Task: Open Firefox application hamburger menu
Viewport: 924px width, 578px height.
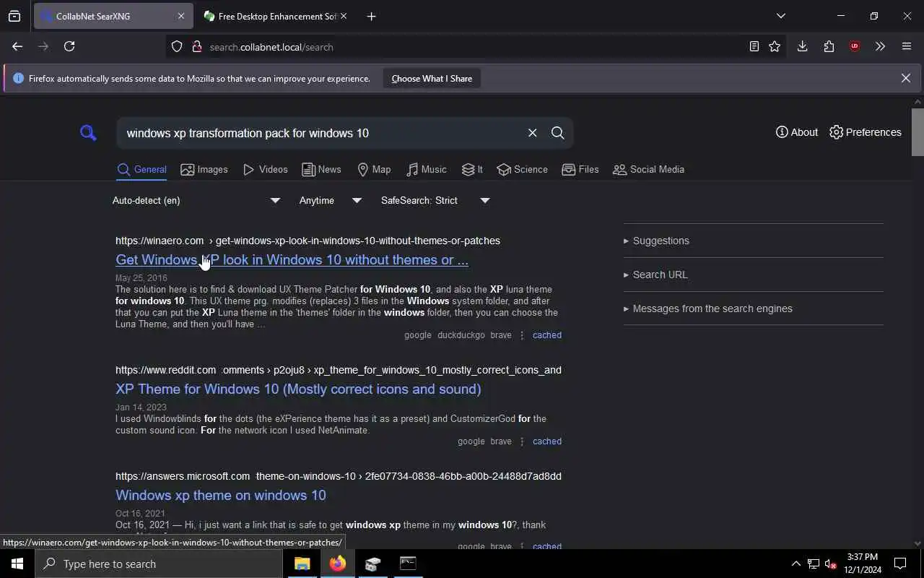Action: point(907,46)
